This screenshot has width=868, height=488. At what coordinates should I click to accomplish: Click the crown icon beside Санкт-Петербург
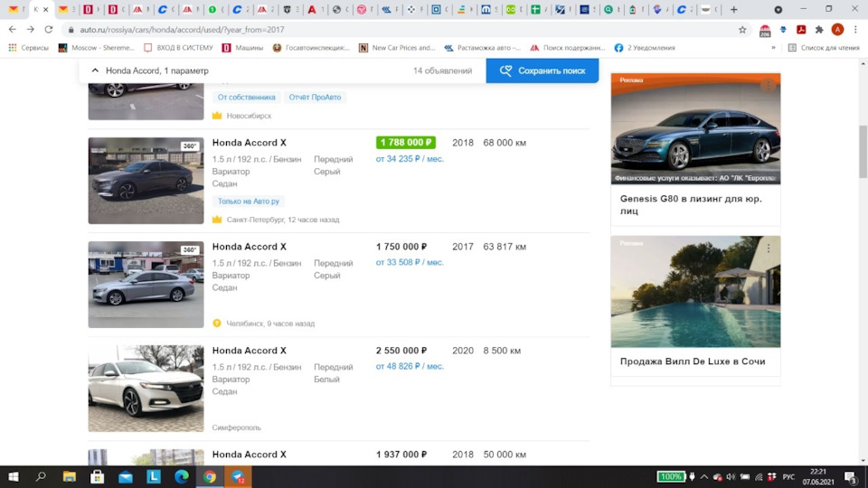(217, 220)
